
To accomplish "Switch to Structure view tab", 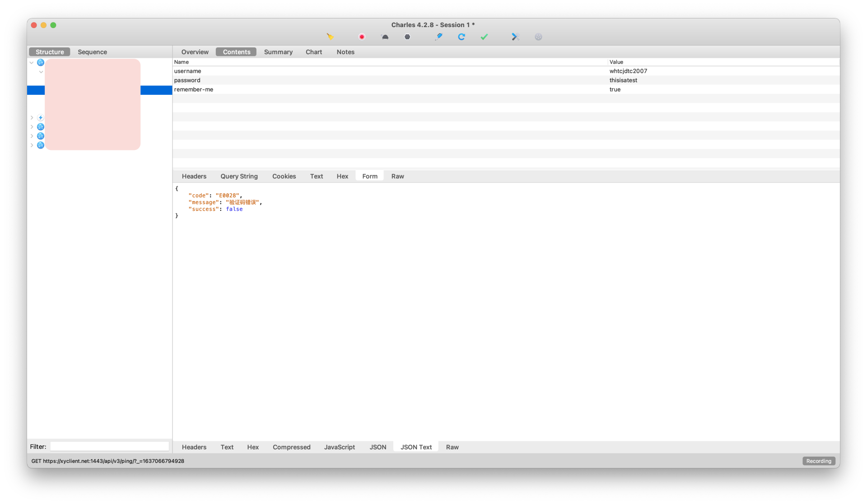I will [x=49, y=51].
